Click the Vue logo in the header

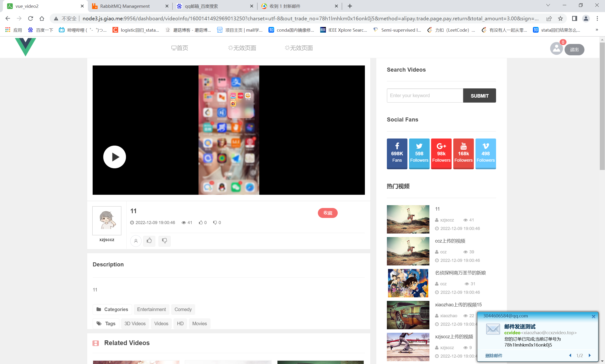click(x=25, y=47)
